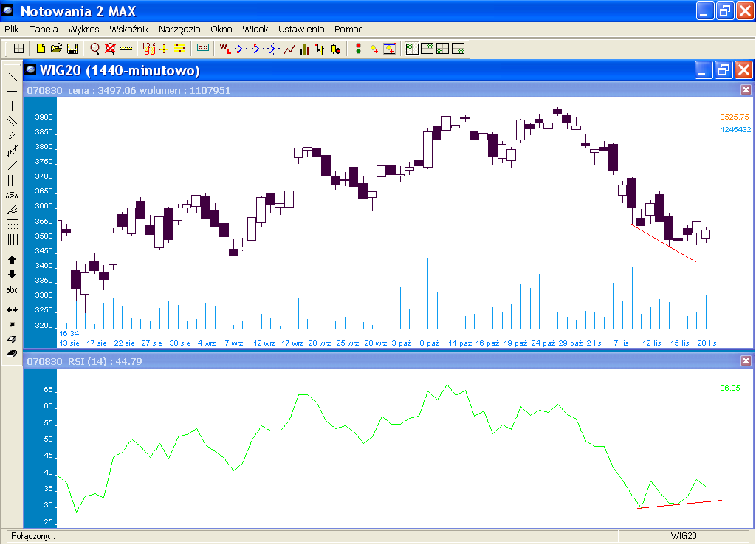The height and width of the screenshot is (545, 756).
Task: Close the price chart panel
Action: pyautogui.click(x=746, y=89)
